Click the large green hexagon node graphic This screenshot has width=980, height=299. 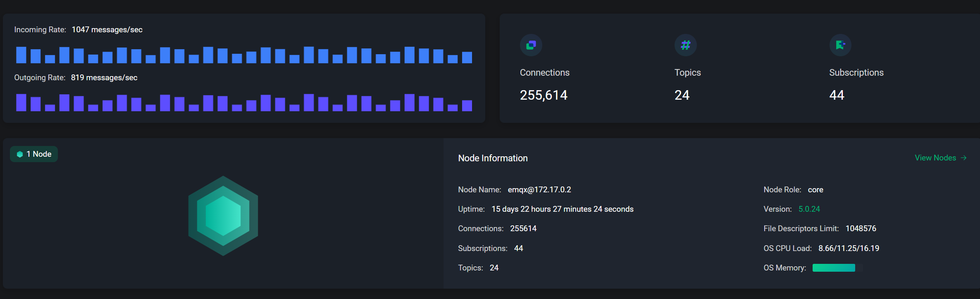click(223, 216)
